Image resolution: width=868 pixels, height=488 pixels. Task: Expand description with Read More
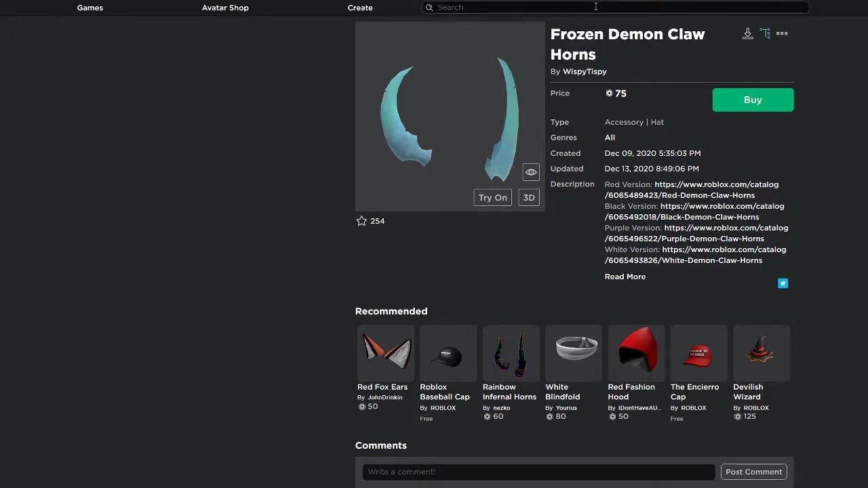[x=625, y=277]
